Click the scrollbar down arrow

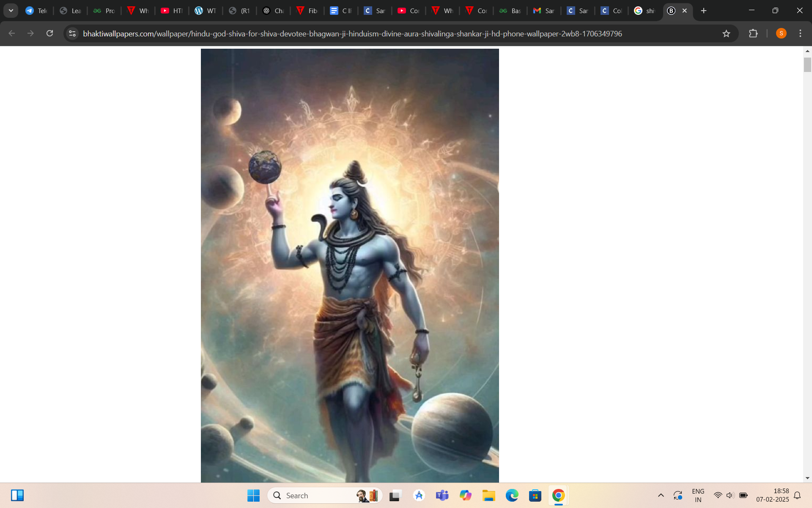click(x=807, y=478)
